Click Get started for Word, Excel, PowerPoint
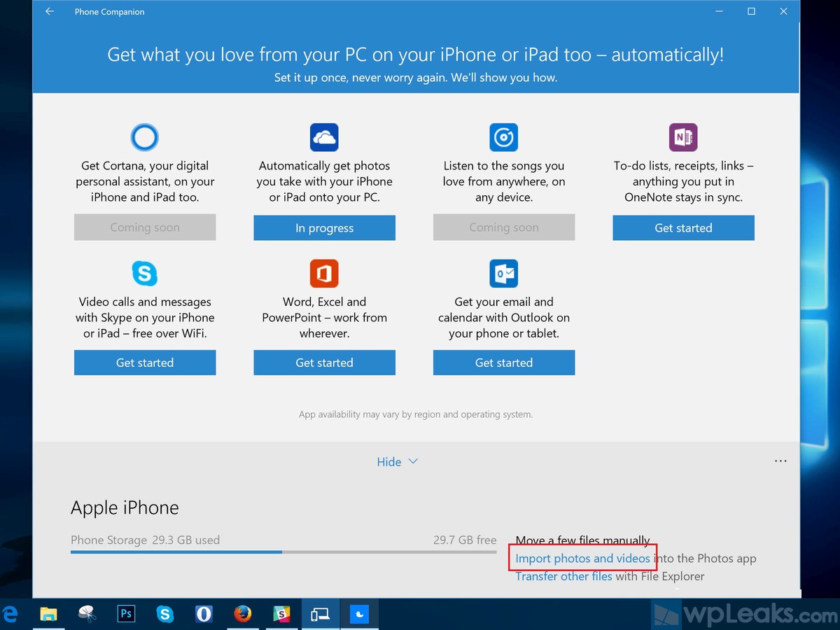Screen dimensions: 840x630 pyautogui.click(x=324, y=363)
